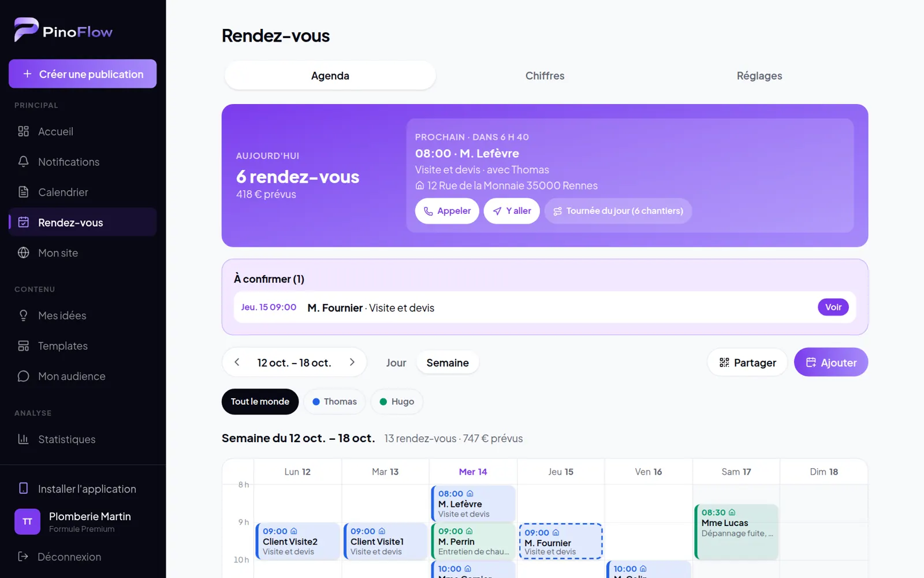924x578 pixels.
Task: Open M. Perrin 09:00 appointment
Action: click(474, 541)
